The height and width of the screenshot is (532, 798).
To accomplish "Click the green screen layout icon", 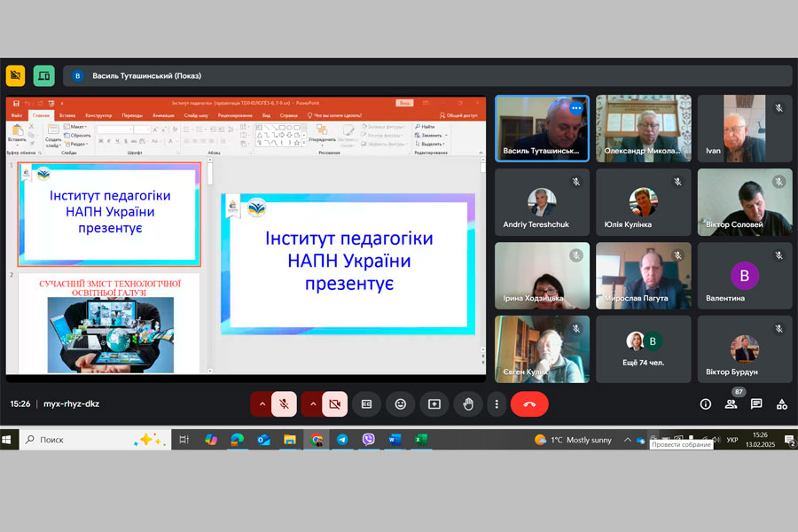I will 43,76.
